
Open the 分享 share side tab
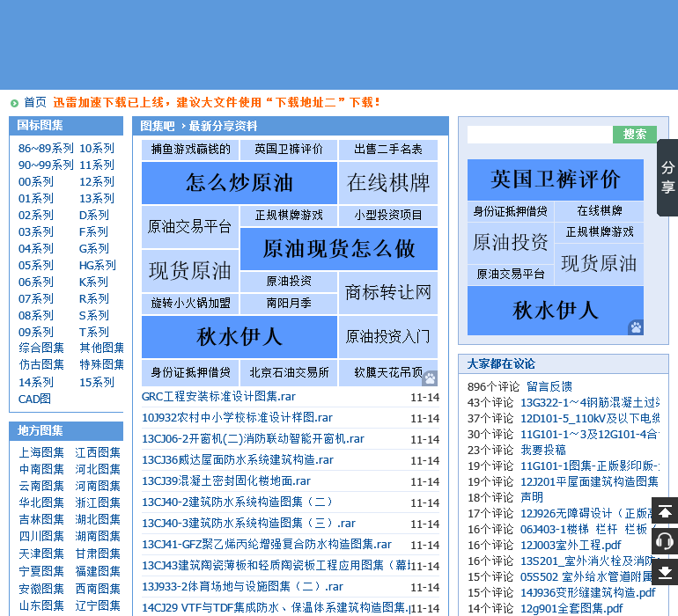click(667, 178)
